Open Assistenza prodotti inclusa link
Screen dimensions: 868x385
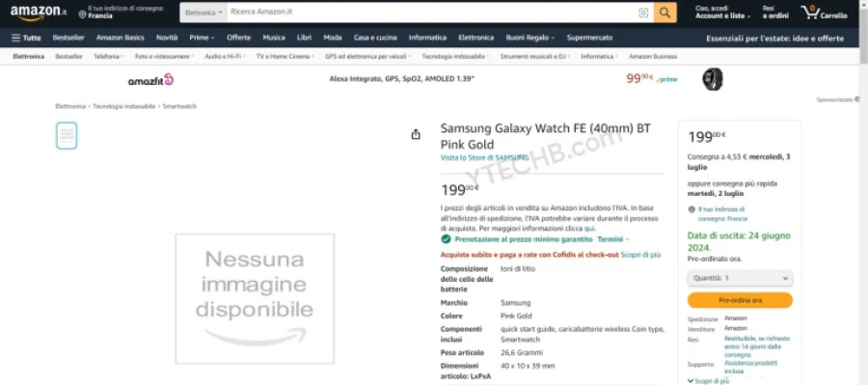[x=750, y=367]
